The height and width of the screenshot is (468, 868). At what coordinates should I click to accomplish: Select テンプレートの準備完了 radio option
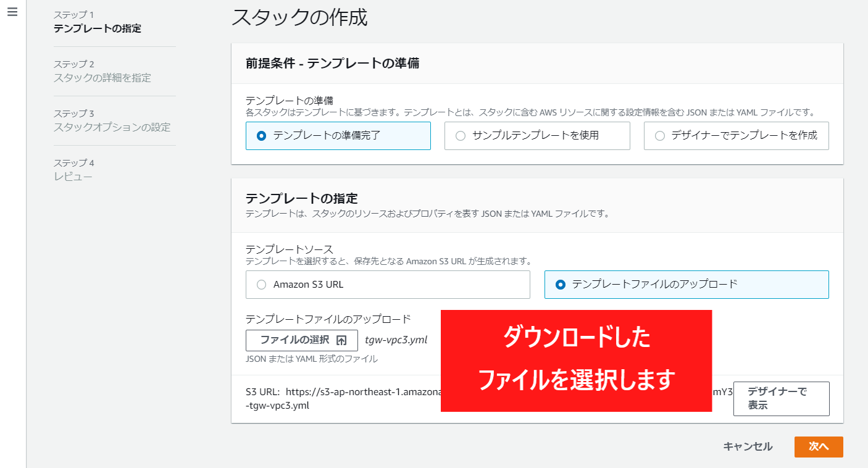(262, 136)
